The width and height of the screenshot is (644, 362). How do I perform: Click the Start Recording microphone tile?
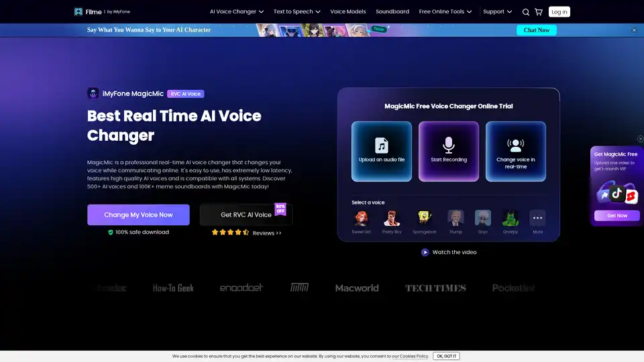coord(449,151)
